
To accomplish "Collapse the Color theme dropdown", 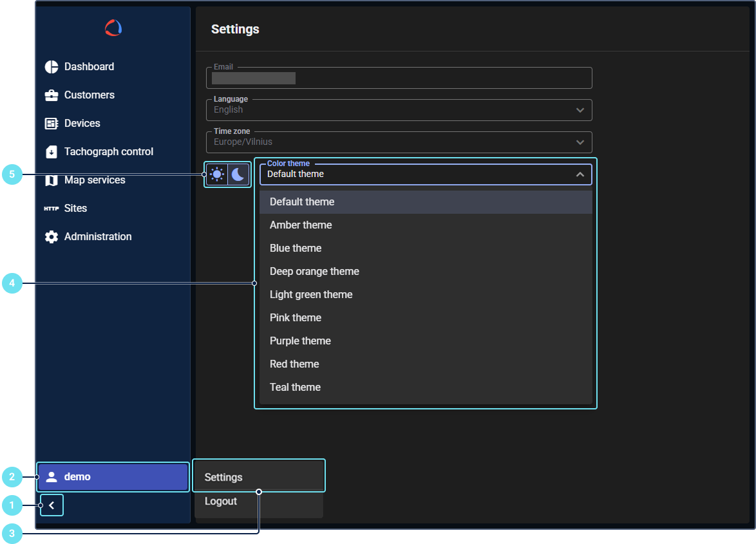I will tap(580, 174).
